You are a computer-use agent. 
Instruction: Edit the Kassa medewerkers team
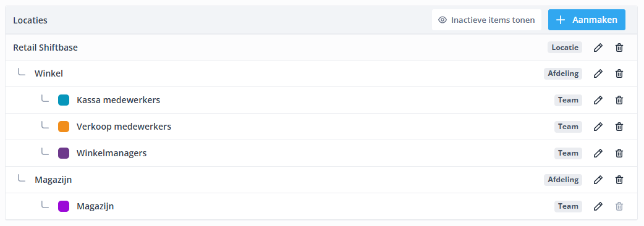click(x=598, y=100)
